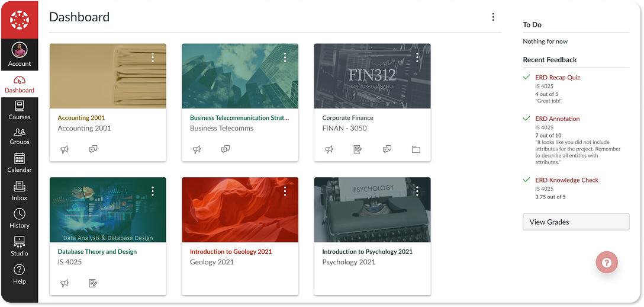Open Corporate Finance assignments icon
This screenshot has height=307, width=644.
(x=358, y=149)
